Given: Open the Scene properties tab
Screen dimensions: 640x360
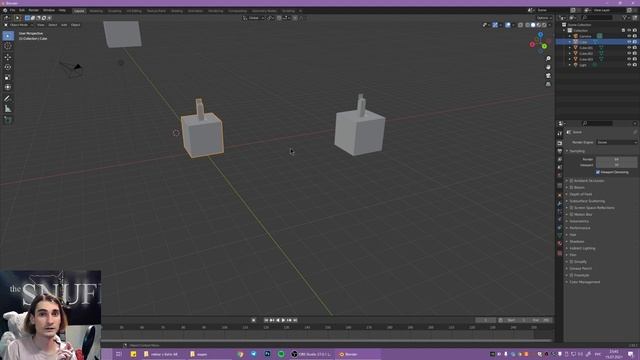Looking at the screenshot, I should (560, 167).
